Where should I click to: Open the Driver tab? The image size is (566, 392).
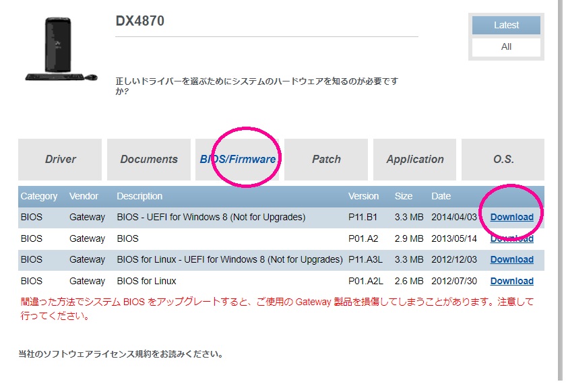[60, 159]
